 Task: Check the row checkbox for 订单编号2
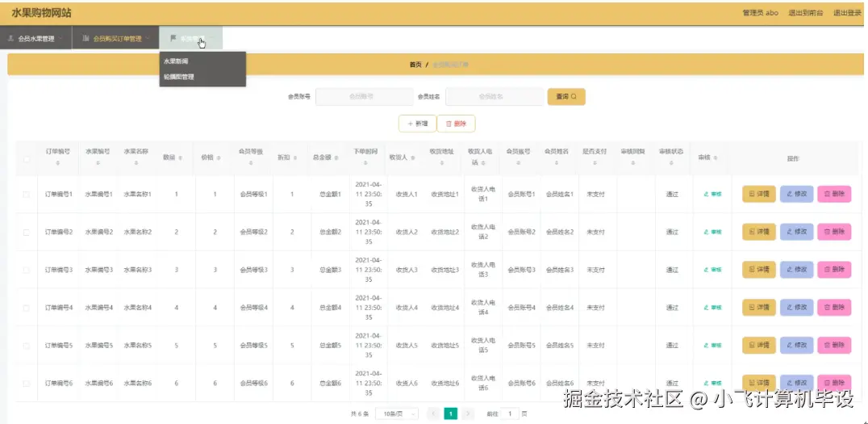coord(26,233)
